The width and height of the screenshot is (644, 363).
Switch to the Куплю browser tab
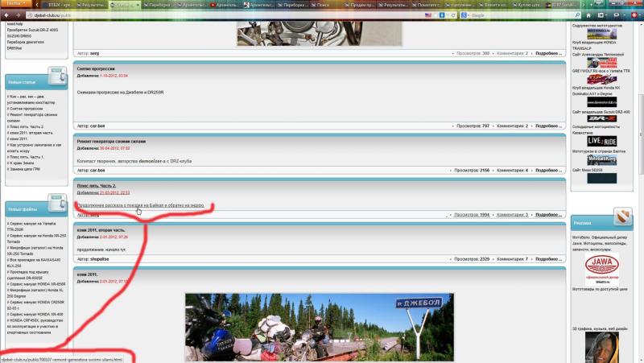pos(527,5)
